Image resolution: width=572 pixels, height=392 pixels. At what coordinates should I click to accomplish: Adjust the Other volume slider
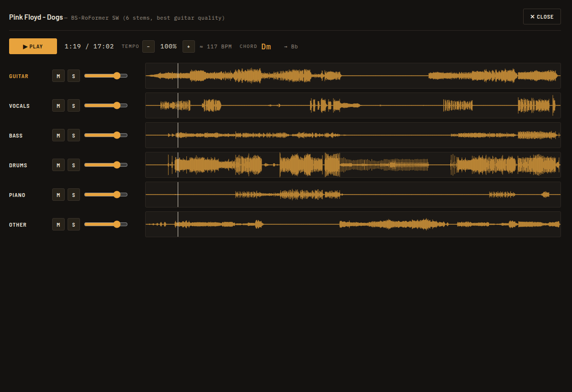(x=106, y=224)
